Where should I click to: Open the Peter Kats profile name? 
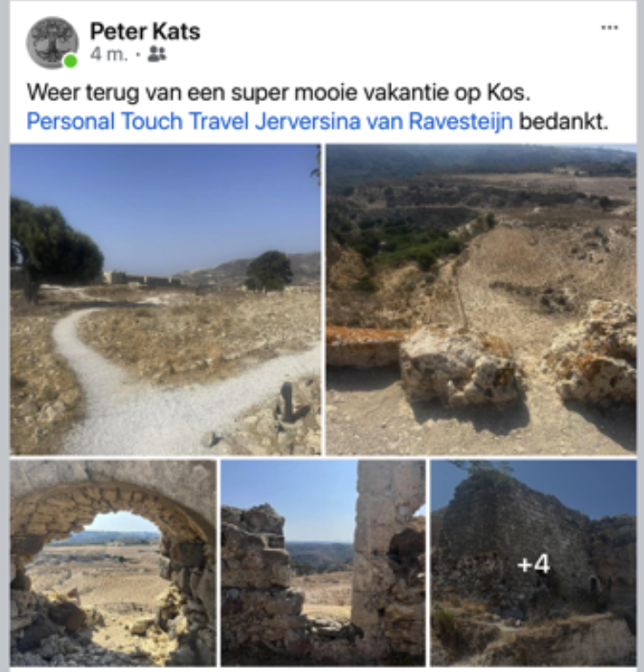tap(145, 31)
